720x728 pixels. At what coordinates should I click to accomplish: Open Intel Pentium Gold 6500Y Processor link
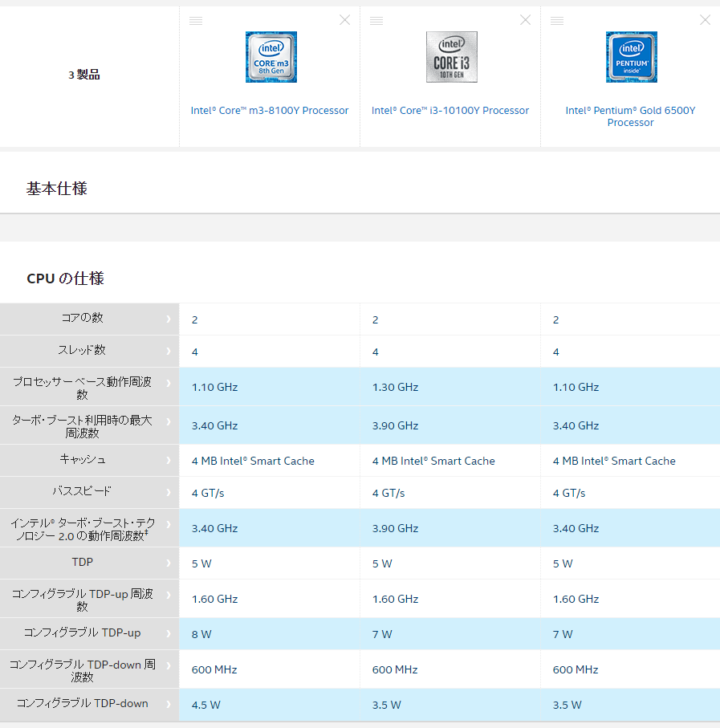630,116
